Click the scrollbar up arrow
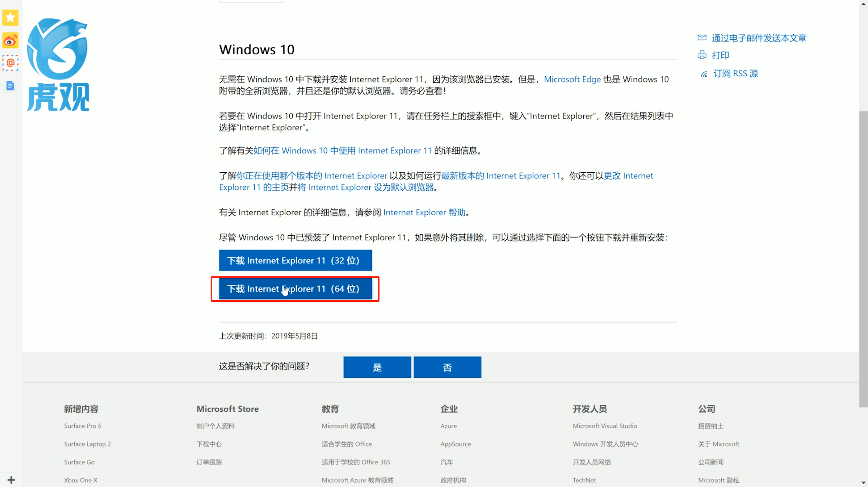The width and height of the screenshot is (868, 487). [x=863, y=4]
